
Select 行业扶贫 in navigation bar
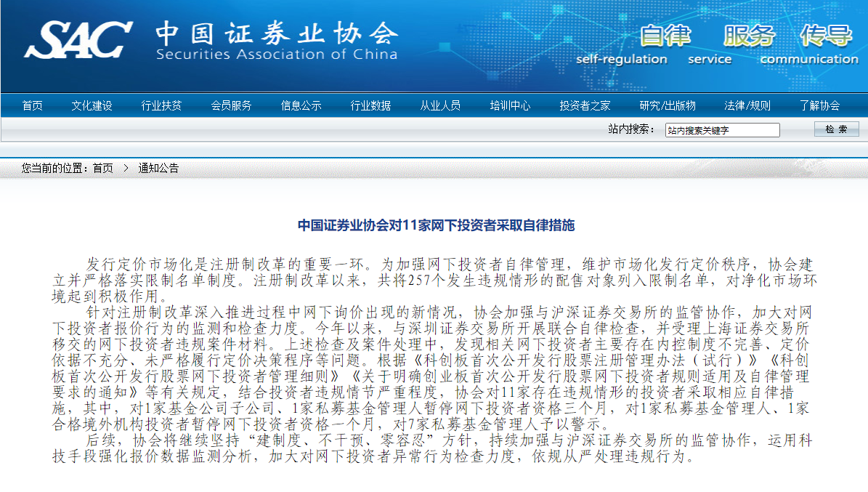point(161,105)
